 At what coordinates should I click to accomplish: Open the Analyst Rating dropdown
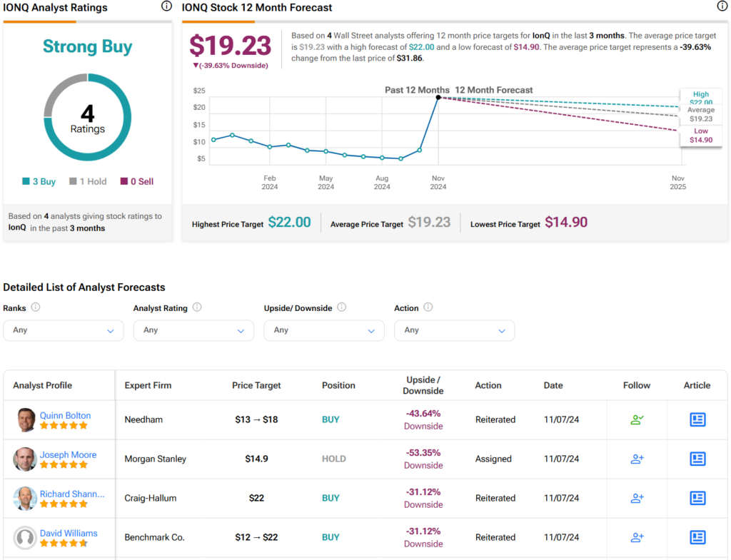(x=193, y=330)
